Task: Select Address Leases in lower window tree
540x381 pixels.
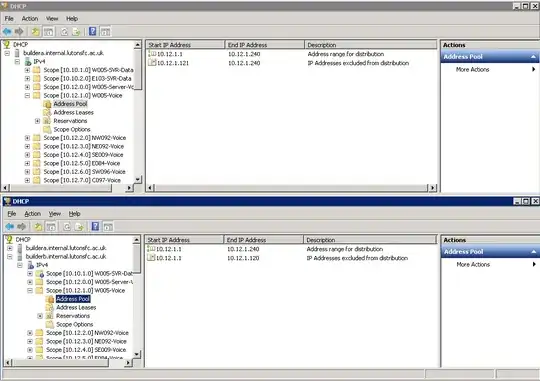Action: click(x=76, y=307)
